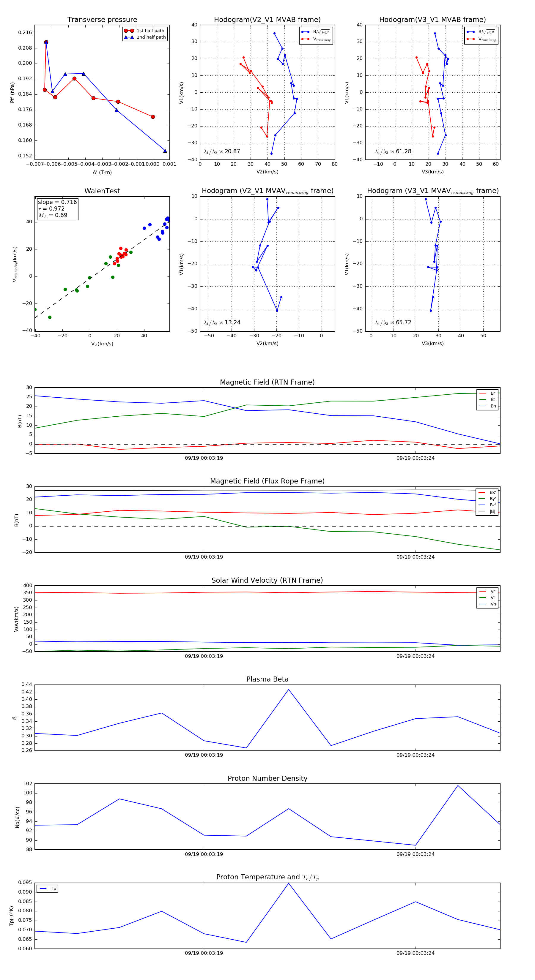The width and height of the screenshot is (535, 980).
Task: Click the 'A' (T·m)' x-axis label
Action: [102, 172]
